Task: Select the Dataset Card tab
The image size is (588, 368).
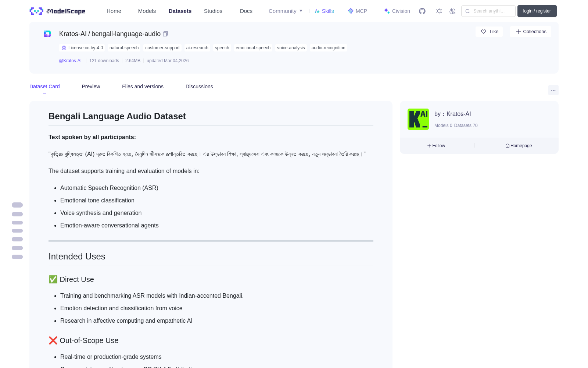Action: (x=44, y=86)
